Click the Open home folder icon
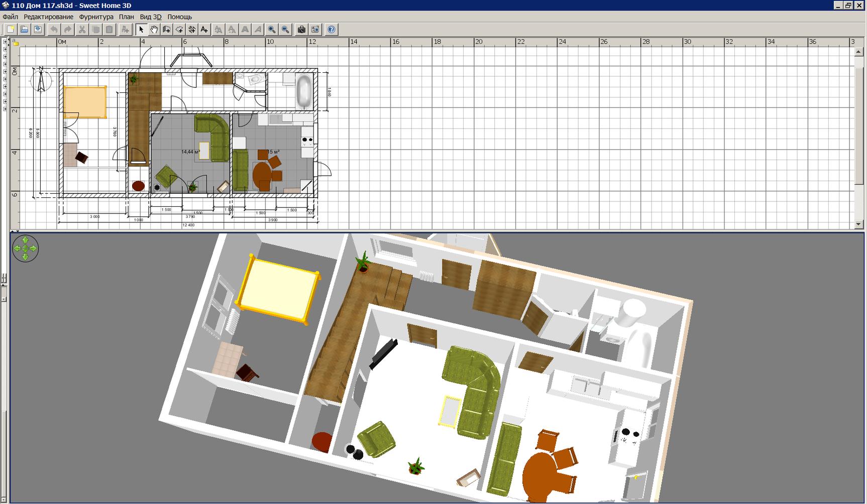 coord(24,30)
